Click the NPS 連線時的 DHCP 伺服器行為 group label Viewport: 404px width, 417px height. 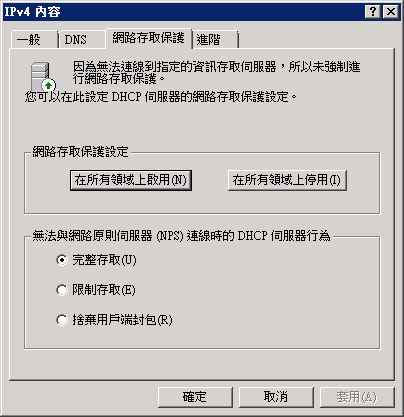point(181,236)
